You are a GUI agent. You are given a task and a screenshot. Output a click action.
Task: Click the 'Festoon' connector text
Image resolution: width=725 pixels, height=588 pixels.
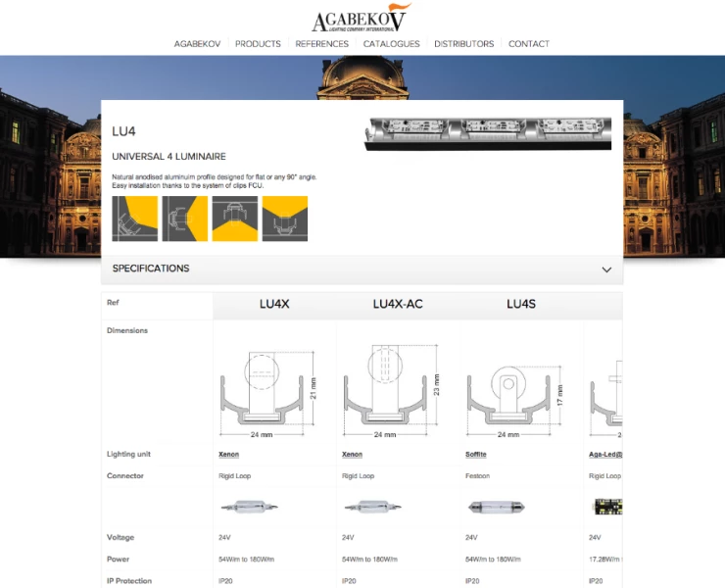tap(478, 476)
